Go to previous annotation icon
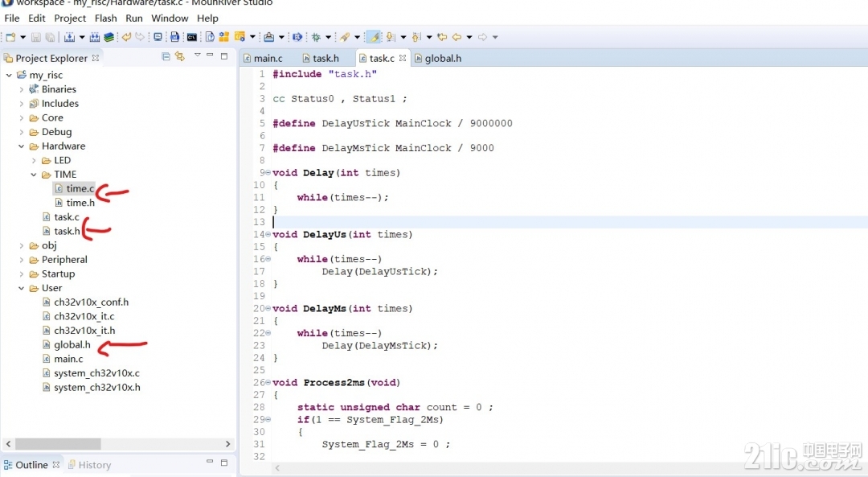 pos(416,37)
